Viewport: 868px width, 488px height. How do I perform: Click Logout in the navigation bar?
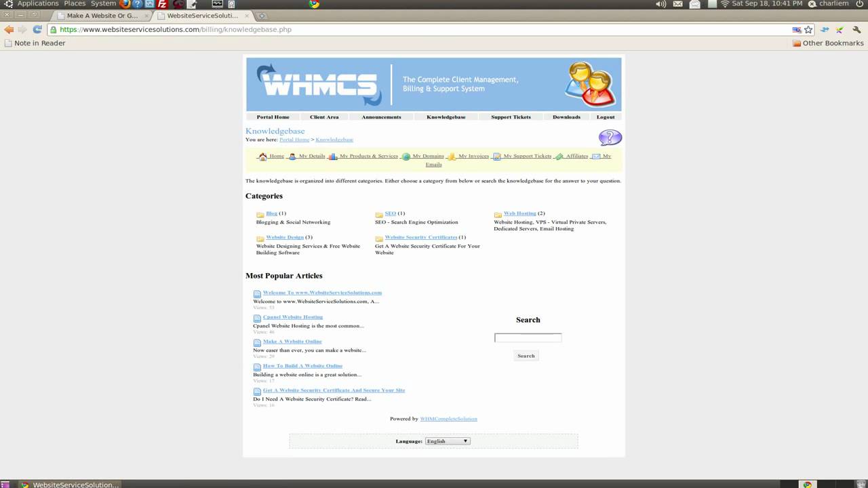pos(606,117)
